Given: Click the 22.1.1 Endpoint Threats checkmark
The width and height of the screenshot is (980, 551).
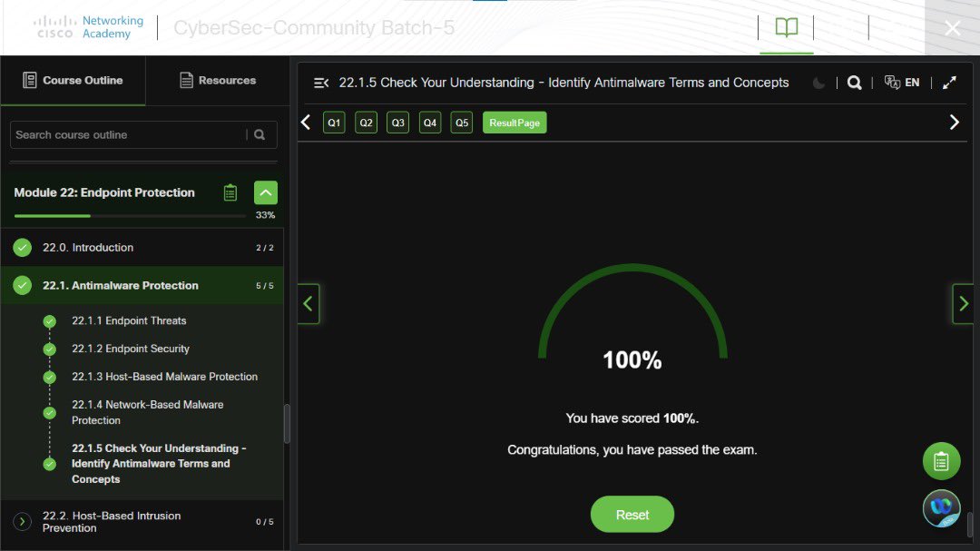Looking at the screenshot, I should (49, 321).
